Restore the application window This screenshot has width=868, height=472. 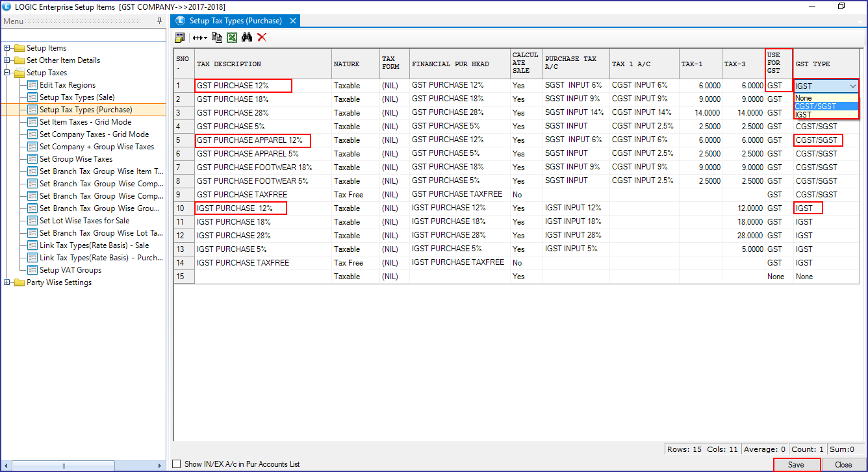tap(841, 6)
